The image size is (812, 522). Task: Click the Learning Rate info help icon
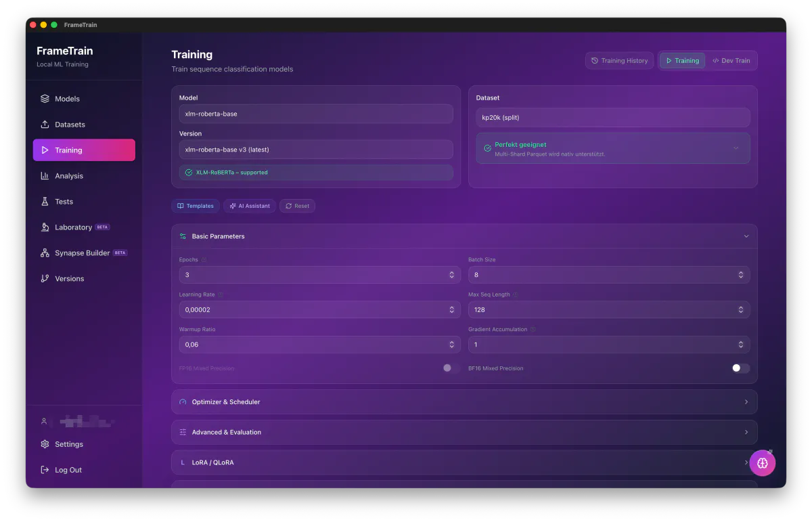click(x=221, y=295)
